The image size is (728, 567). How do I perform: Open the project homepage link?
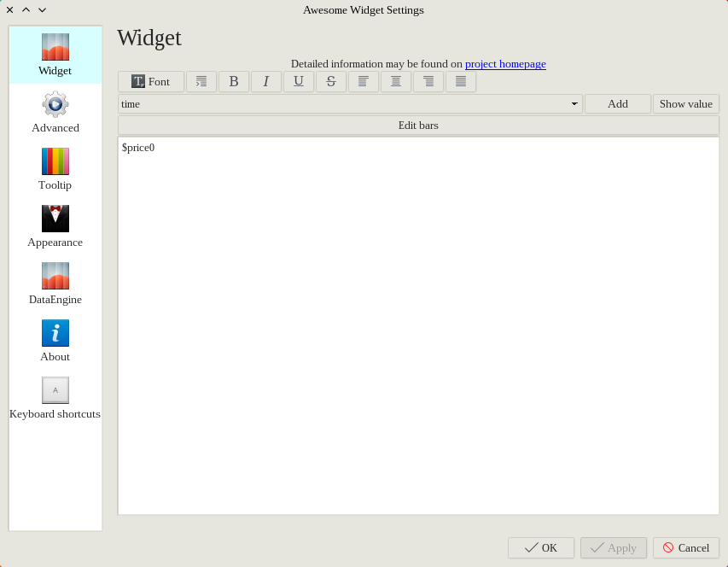tap(505, 64)
